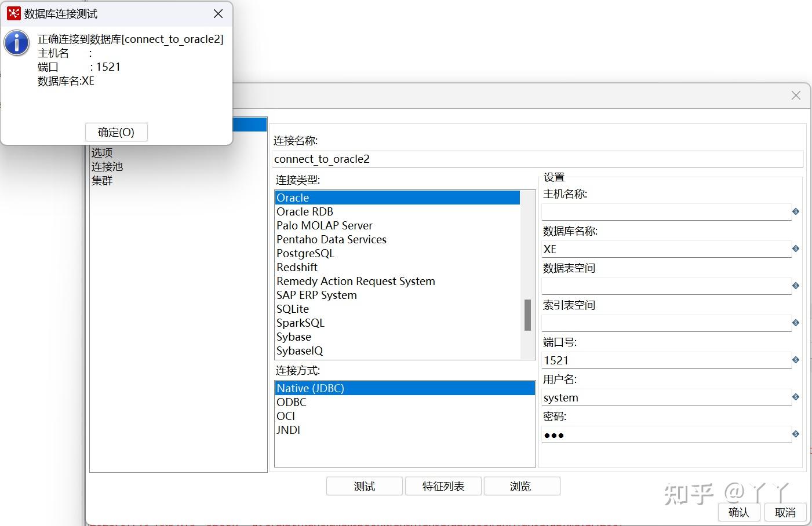The width and height of the screenshot is (812, 526).
Task: Select JNDI access method
Action: click(405, 430)
